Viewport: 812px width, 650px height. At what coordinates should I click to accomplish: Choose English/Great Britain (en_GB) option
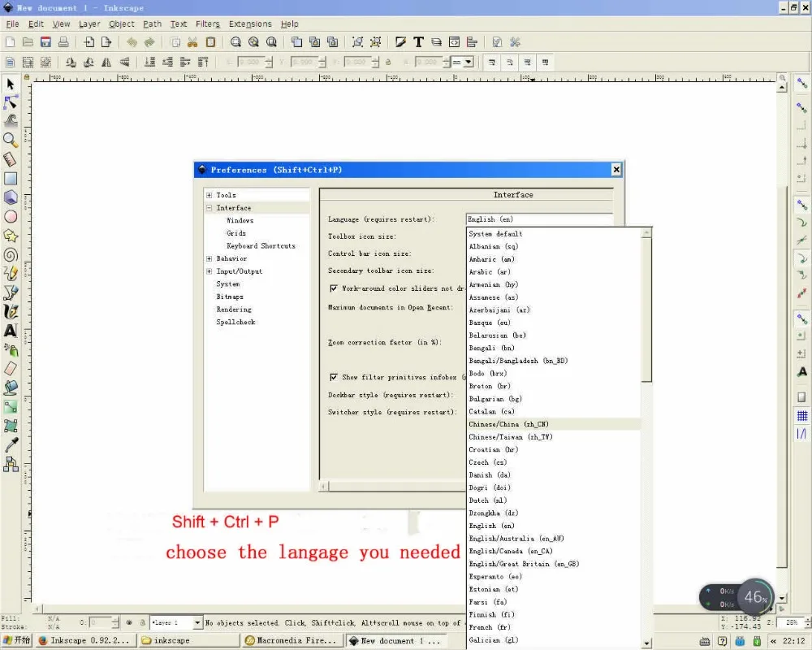pyautogui.click(x=554, y=564)
